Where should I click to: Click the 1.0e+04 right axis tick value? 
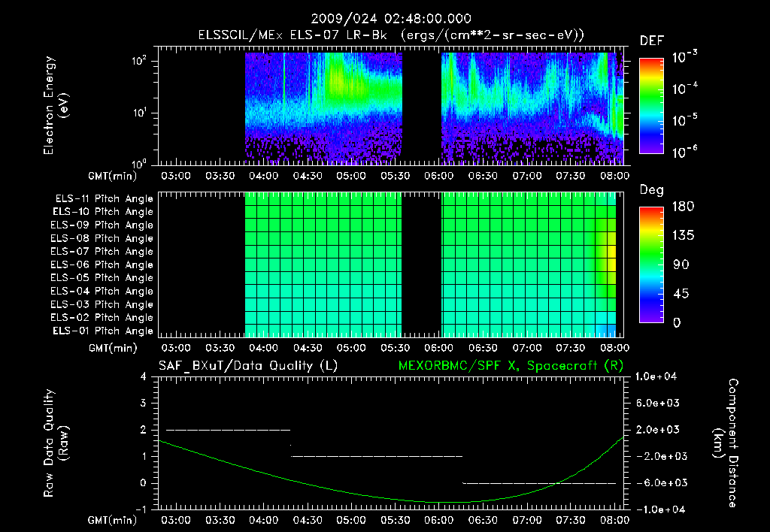pyautogui.click(x=656, y=376)
